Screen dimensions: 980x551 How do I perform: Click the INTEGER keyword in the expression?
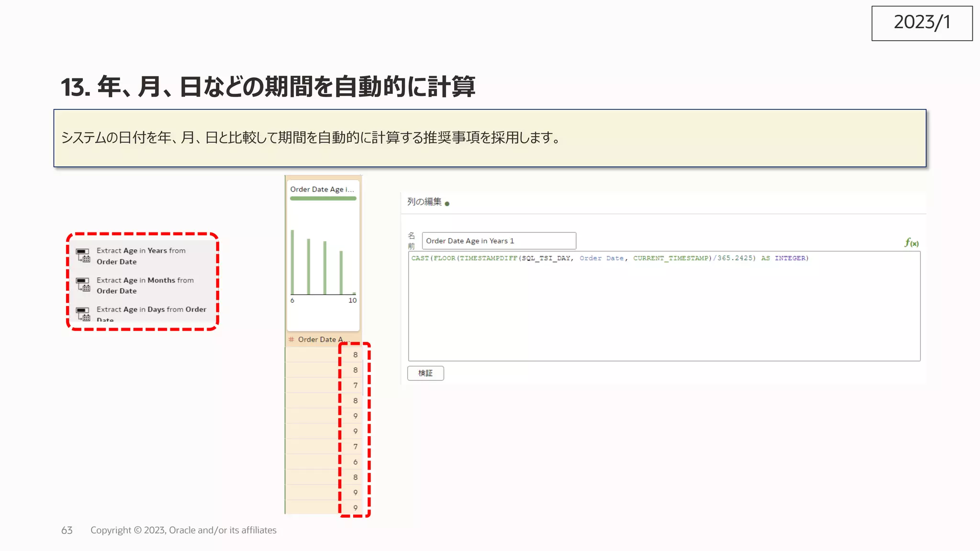[x=790, y=258]
